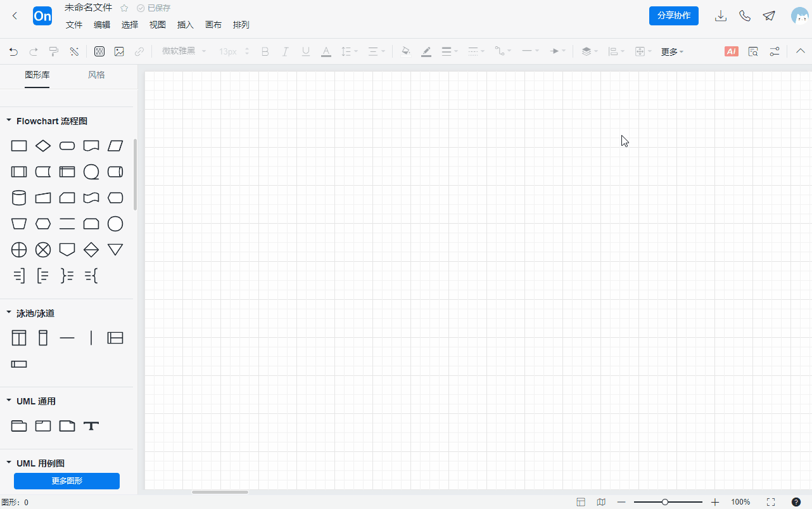Click the zoom in plus button
This screenshot has height=509, width=812.
click(x=715, y=502)
